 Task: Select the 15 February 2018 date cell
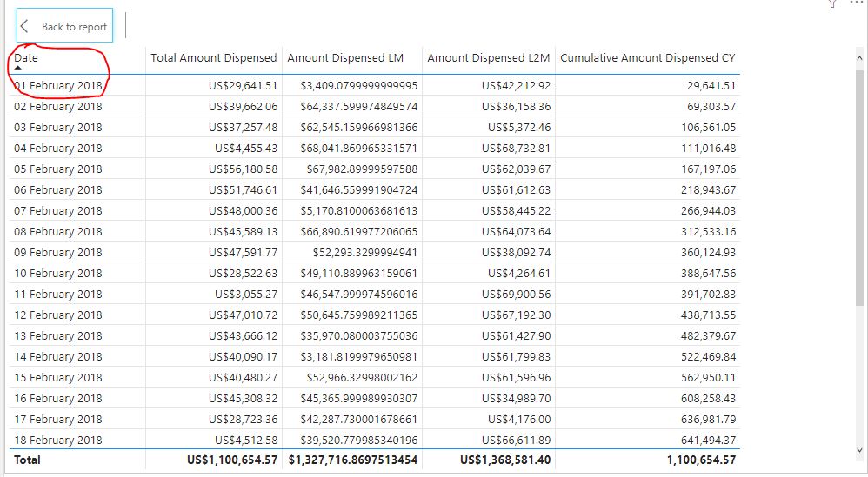(58, 377)
